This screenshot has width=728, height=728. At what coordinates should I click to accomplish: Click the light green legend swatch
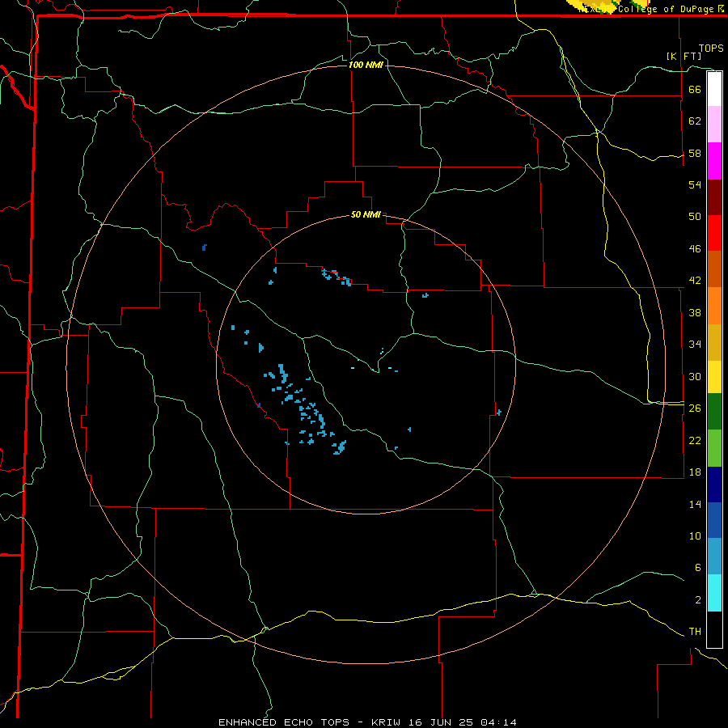pyautogui.click(x=714, y=448)
